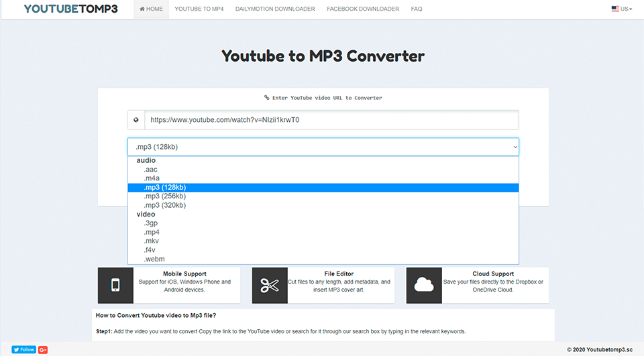Select the .mp4 video format
This screenshot has height=356, width=644.
[x=323, y=232]
